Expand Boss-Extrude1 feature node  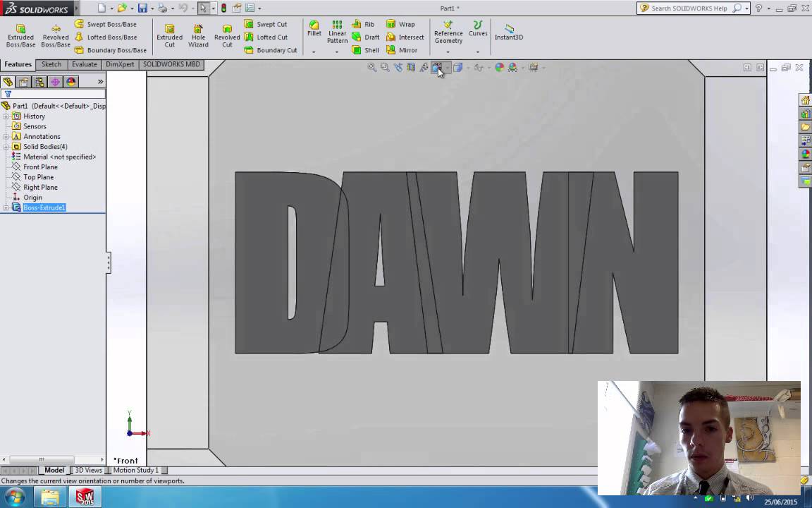click(6, 208)
